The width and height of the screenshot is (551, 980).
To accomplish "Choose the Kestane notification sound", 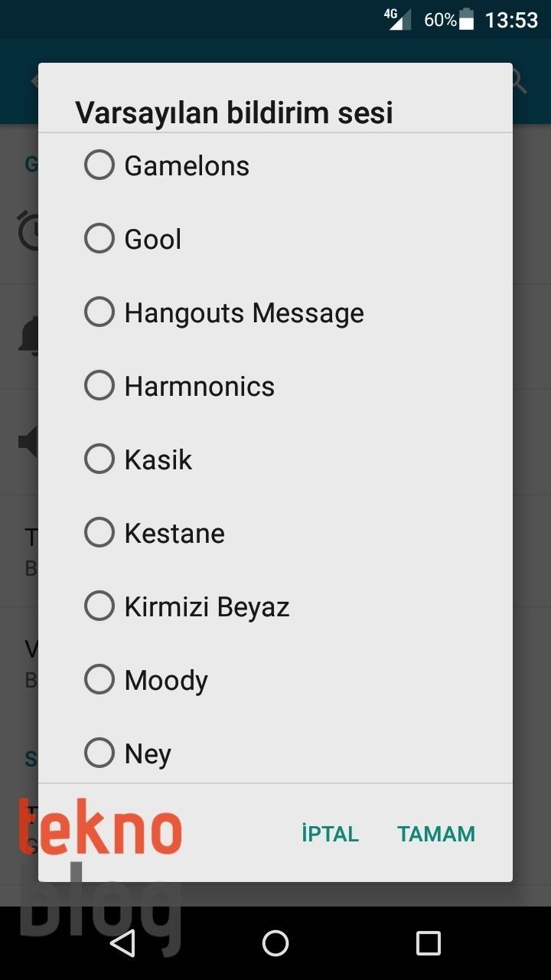I will point(99,533).
